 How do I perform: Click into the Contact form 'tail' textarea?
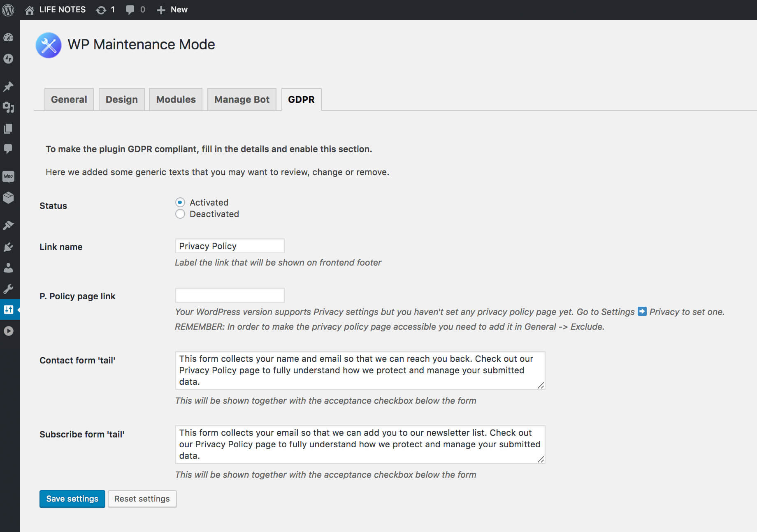click(360, 370)
